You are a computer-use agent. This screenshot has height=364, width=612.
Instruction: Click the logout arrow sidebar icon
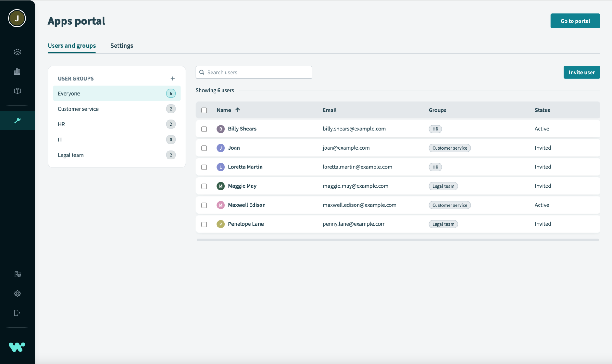point(17,313)
